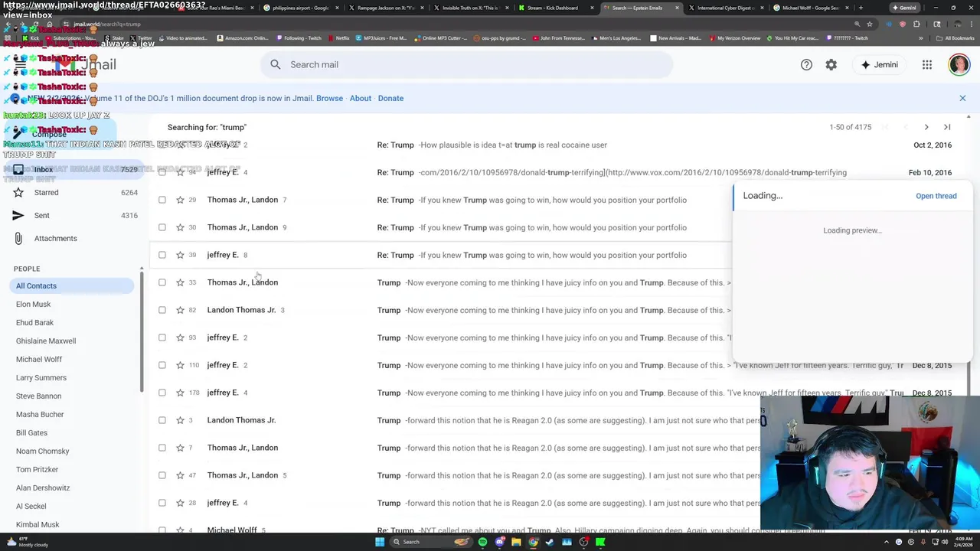Screen dimensions: 980x551
Task: Click into the Search mail field
Action: [467, 65]
